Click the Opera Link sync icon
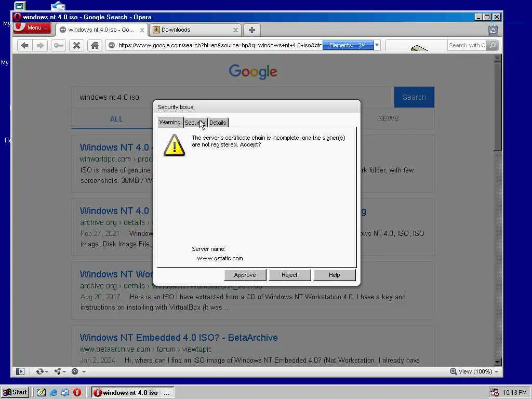The width and height of the screenshot is (532, 399). [x=39, y=371]
